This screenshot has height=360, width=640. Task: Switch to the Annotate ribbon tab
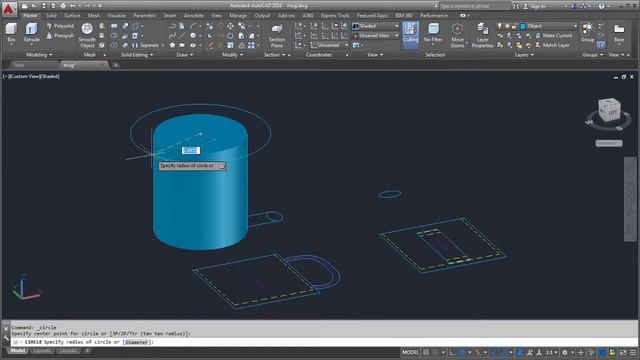pos(193,16)
